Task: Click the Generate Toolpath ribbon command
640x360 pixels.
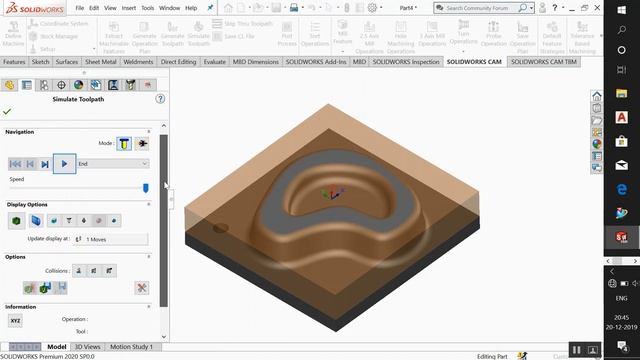Action: tap(172, 33)
